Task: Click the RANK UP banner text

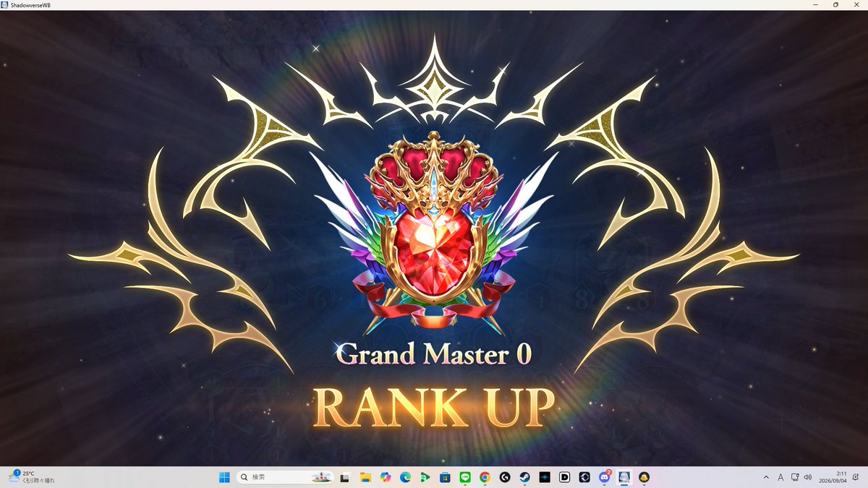Action: tap(434, 408)
